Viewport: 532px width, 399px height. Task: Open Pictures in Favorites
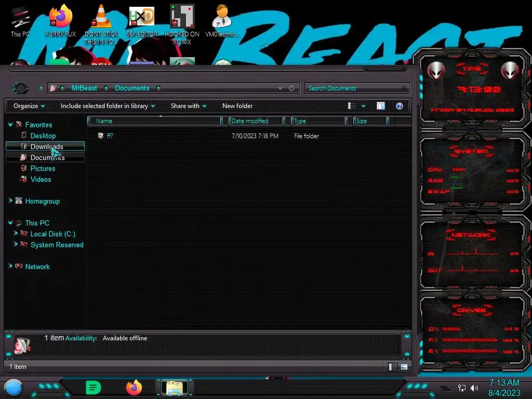coord(43,168)
